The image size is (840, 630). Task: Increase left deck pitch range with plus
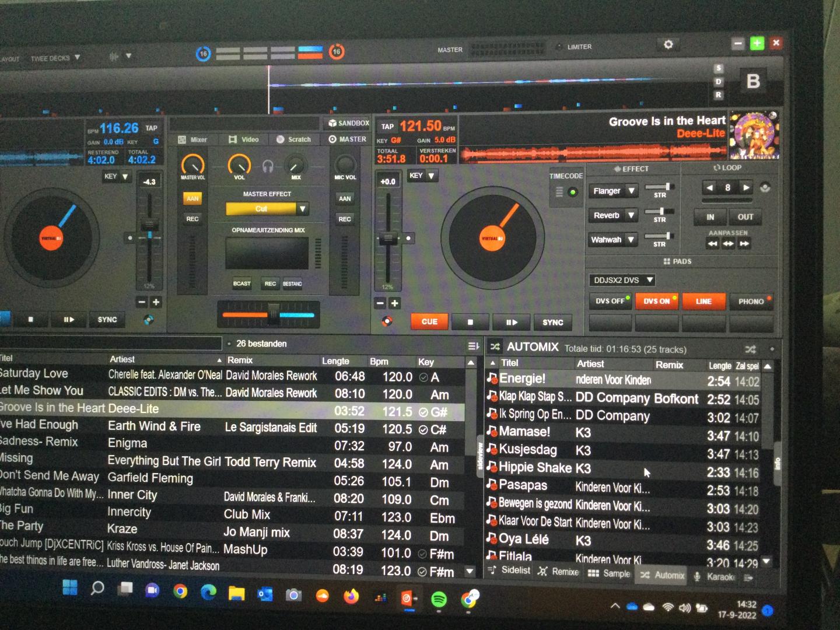[156, 302]
